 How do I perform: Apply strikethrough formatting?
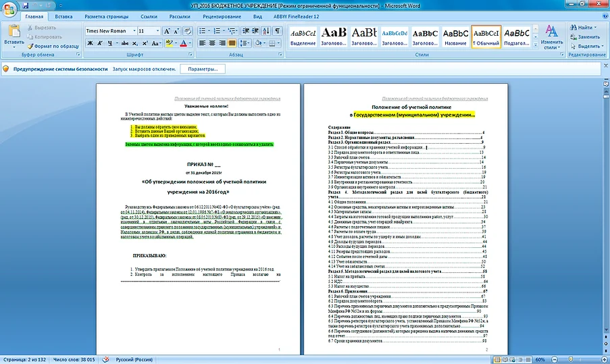pyautogui.click(x=124, y=43)
